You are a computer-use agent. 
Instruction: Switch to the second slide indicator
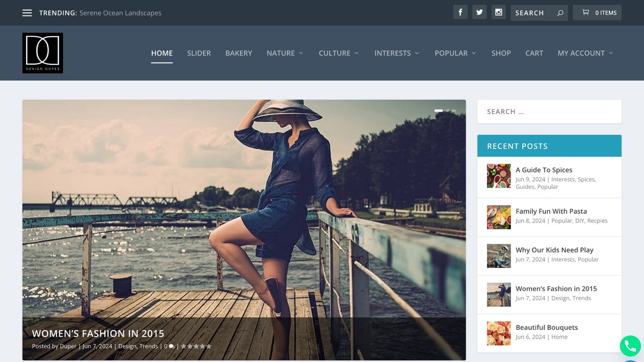tap(448, 111)
